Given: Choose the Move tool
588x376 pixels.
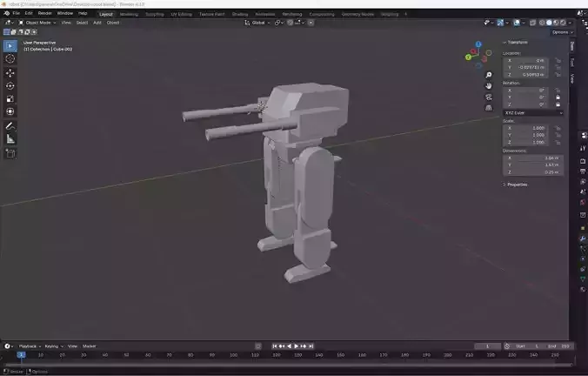Looking at the screenshot, I should (10, 73).
